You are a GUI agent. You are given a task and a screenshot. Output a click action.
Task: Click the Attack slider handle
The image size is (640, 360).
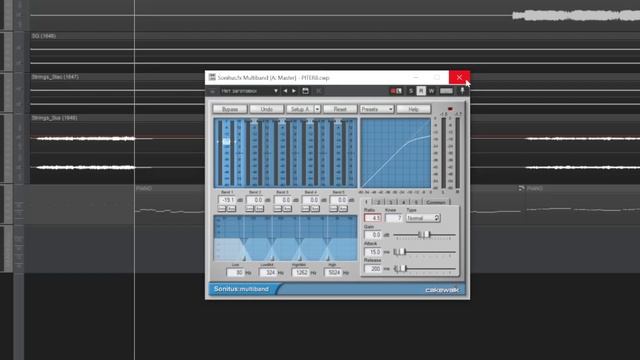pos(400,252)
